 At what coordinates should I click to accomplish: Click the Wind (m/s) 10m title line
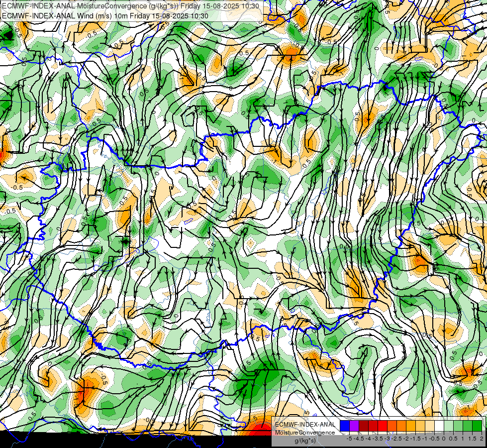pyautogui.click(x=105, y=16)
